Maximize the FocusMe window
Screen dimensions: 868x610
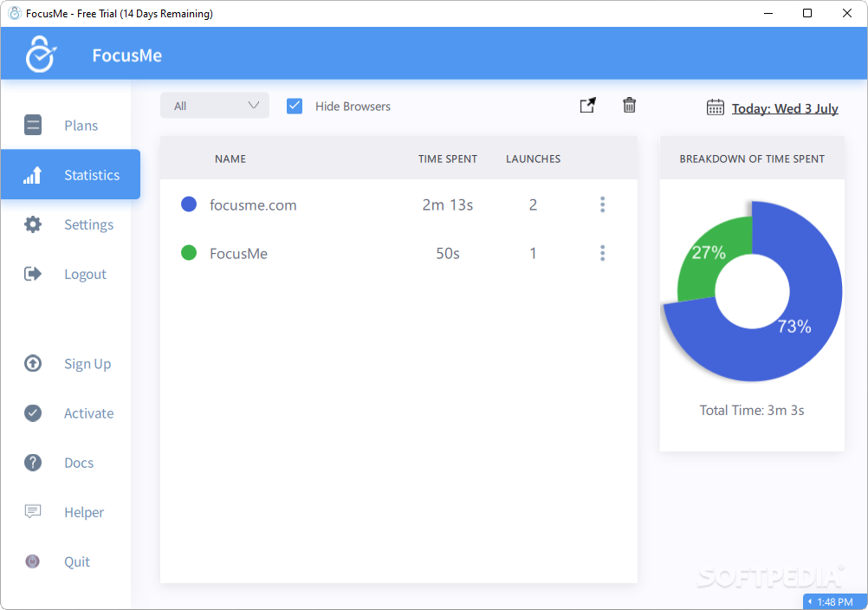click(807, 13)
